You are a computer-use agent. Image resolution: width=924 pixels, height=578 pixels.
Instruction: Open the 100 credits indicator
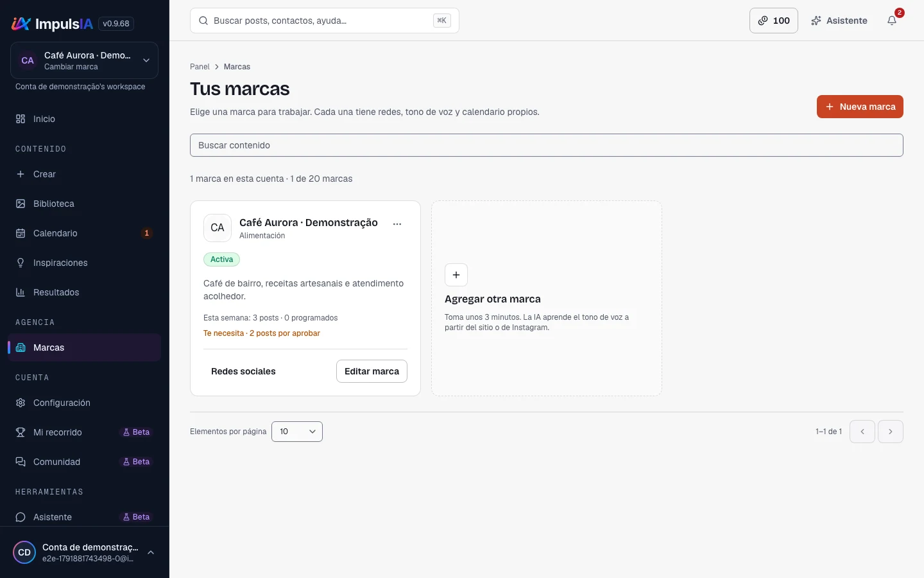click(x=774, y=21)
